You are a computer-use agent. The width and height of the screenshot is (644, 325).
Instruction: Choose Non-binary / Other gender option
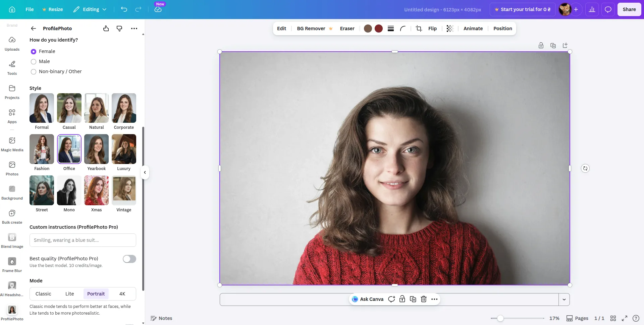point(34,72)
